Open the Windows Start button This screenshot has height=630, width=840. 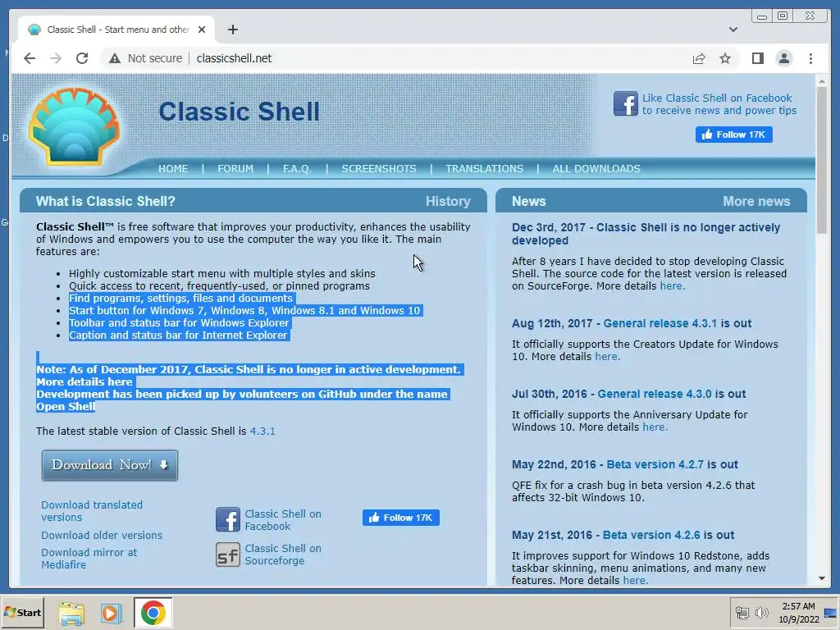coord(22,613)
